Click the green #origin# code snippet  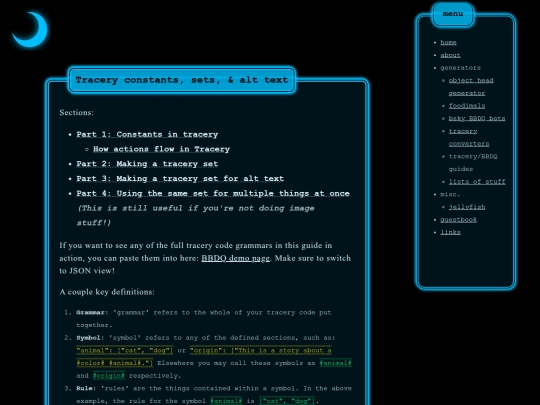(x=108, y=376)
